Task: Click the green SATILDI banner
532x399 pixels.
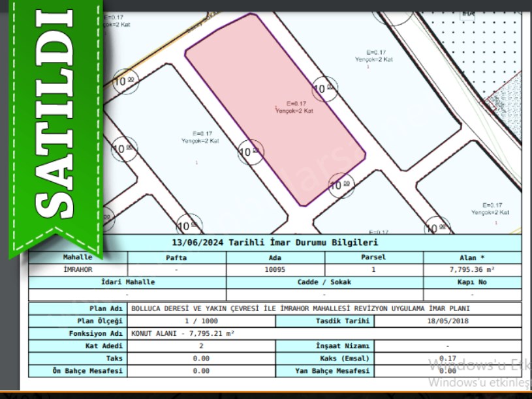Action: (55, 124)
